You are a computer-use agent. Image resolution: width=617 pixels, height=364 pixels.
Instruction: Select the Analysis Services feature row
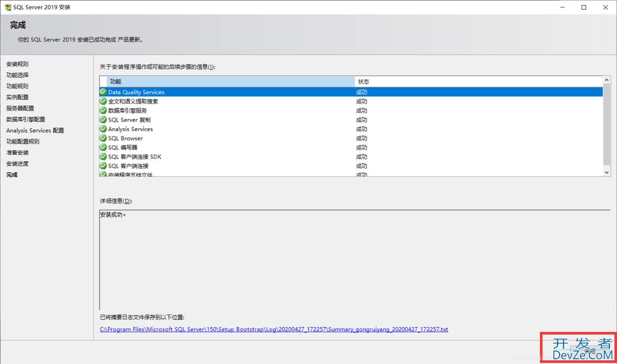(351, 129)
